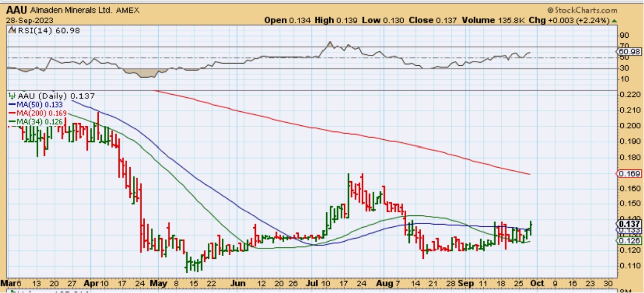
Task: Click the 0.150 price axis label
Action: [x=629, y=203]
